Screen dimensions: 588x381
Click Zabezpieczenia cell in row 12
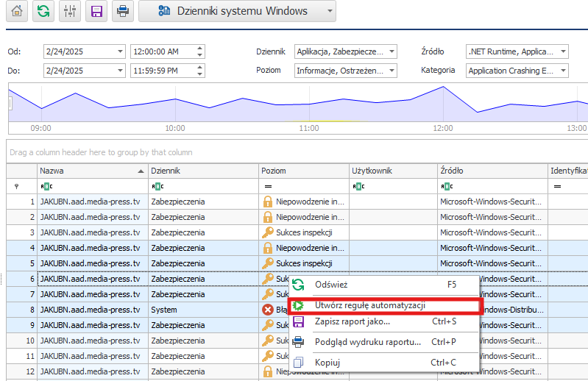[x=203, y=371]
